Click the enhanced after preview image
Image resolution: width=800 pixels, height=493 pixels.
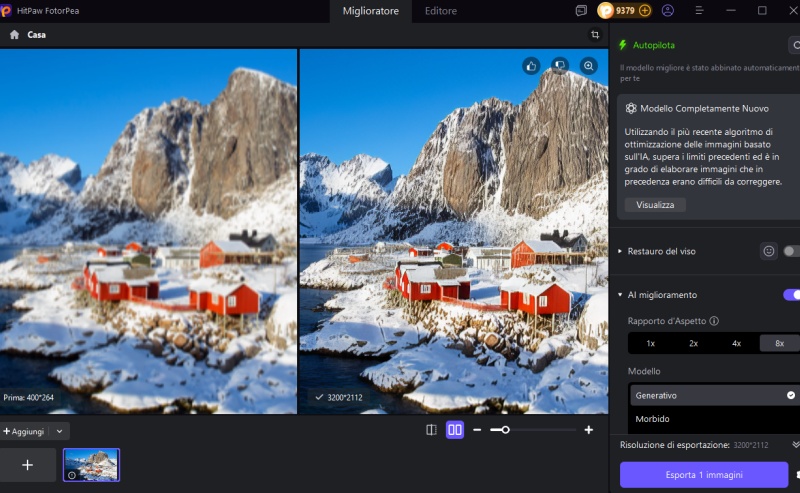(454, 231)
